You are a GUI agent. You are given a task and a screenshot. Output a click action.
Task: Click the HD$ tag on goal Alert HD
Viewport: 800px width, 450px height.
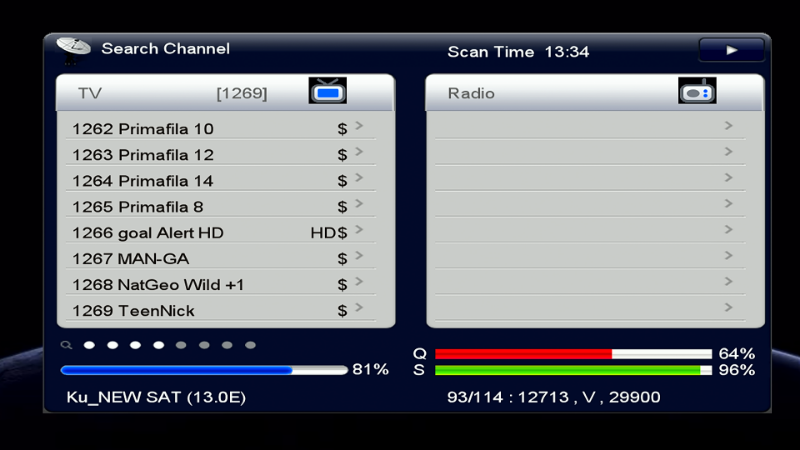(329, 233)
